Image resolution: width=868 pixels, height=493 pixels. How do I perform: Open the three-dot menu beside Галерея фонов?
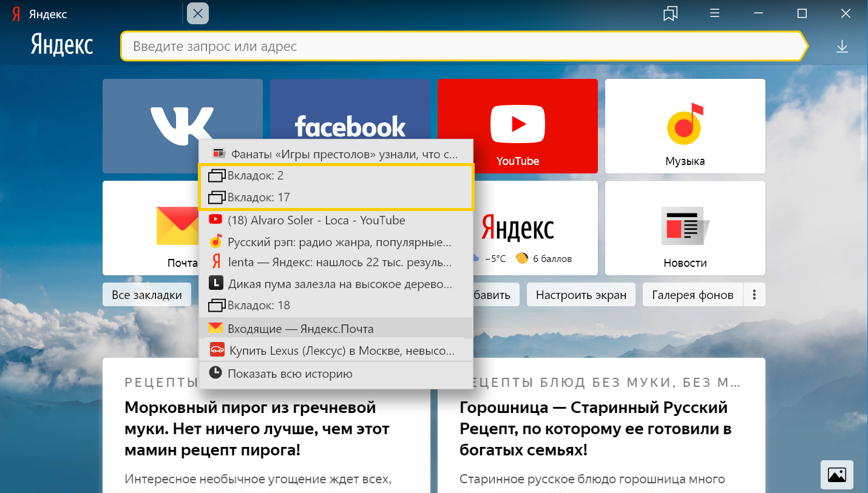(754, 295)
